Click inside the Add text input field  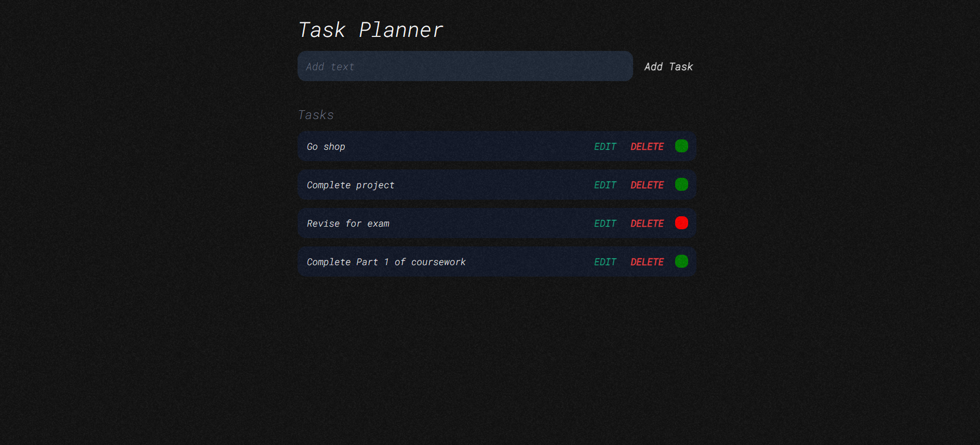[x=465, y=66]
